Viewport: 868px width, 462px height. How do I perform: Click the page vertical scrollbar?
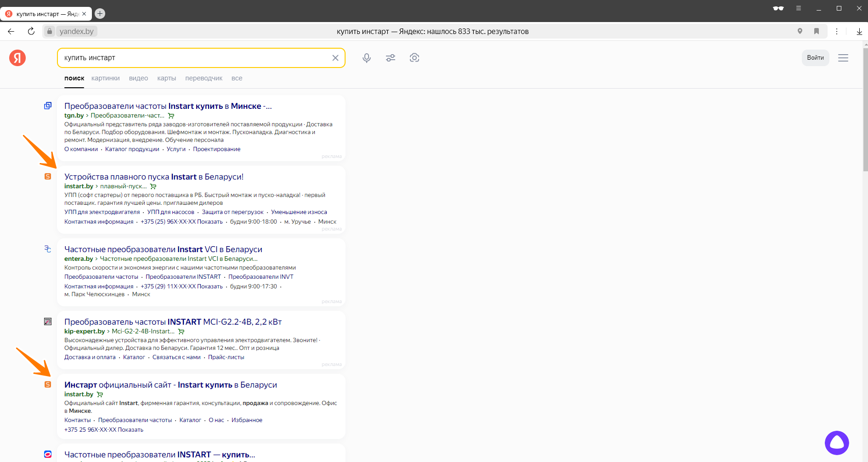(865, 110)
